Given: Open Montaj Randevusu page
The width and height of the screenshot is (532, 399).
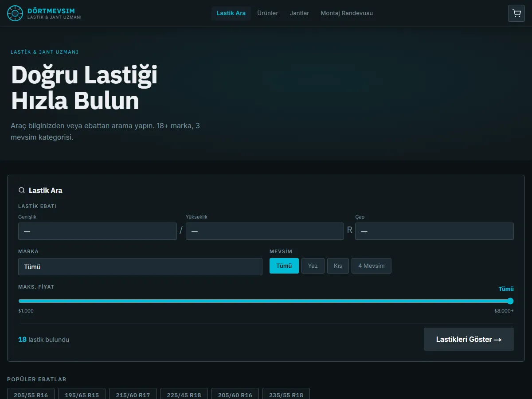Looking at the screenshot, I should pyautogui.click(x=347, y=13).
